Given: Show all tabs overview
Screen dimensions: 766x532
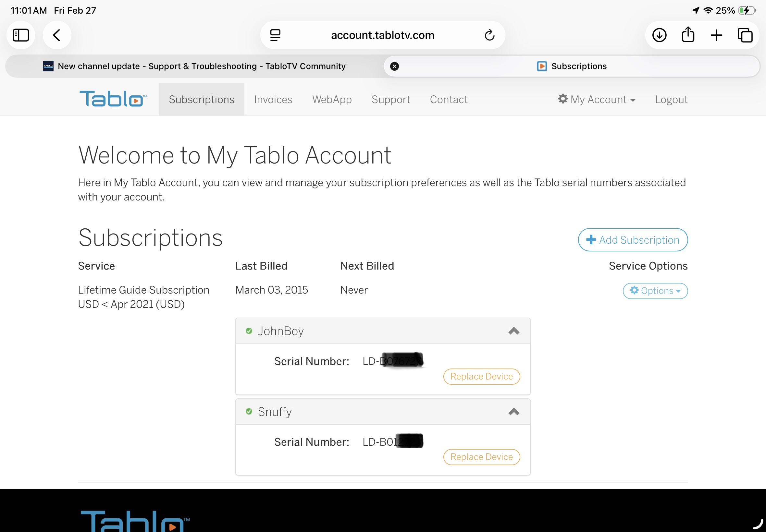Looking at the screenshot, I should coord(745,35).
